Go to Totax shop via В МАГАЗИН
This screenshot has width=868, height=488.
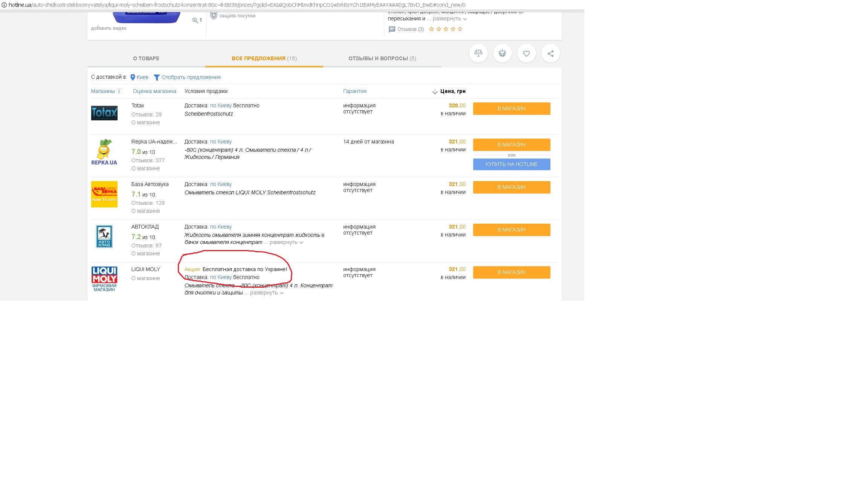[x=511, y=108]
